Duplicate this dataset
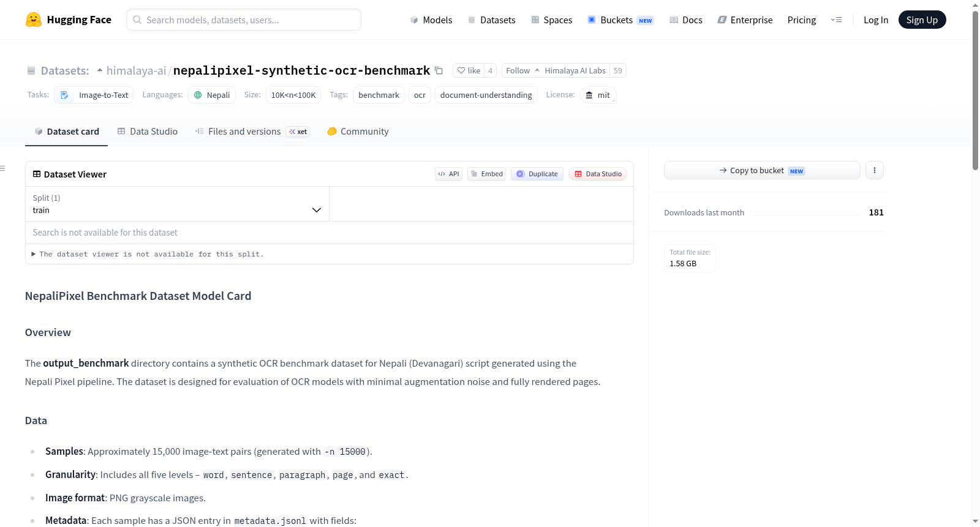This screenshot has height=527, width=980. click(x=537, y=174)
